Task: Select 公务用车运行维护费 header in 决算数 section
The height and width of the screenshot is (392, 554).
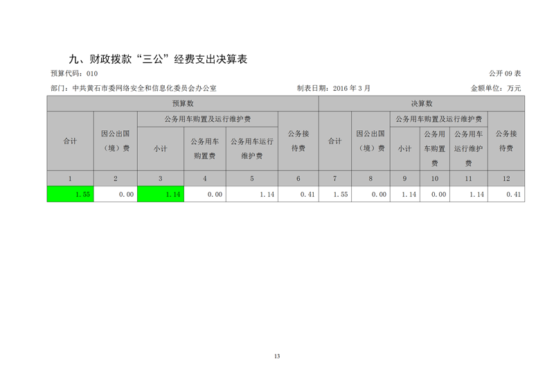Action: coord(469,149)
